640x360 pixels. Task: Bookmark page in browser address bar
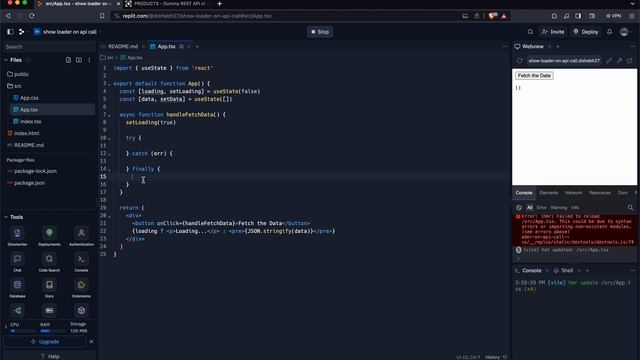102,16
